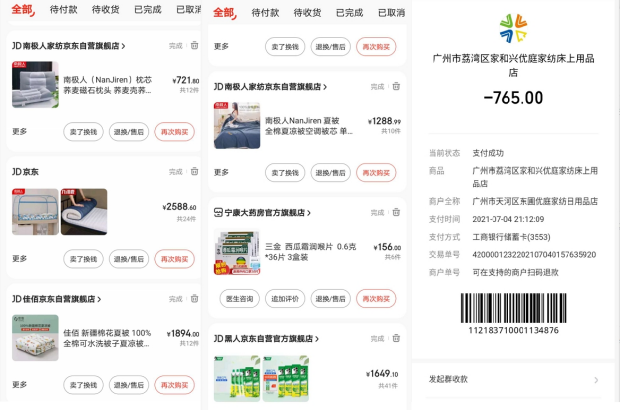620x410 pixels.
Task: Click 再次购买 for the 南极人 pillow order
Action: tap(174, 132)
